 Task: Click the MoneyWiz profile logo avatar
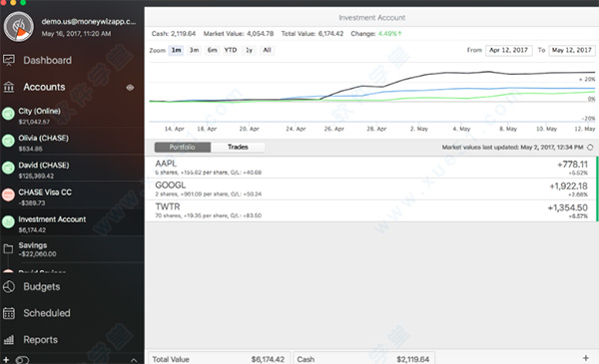(18, 27)
